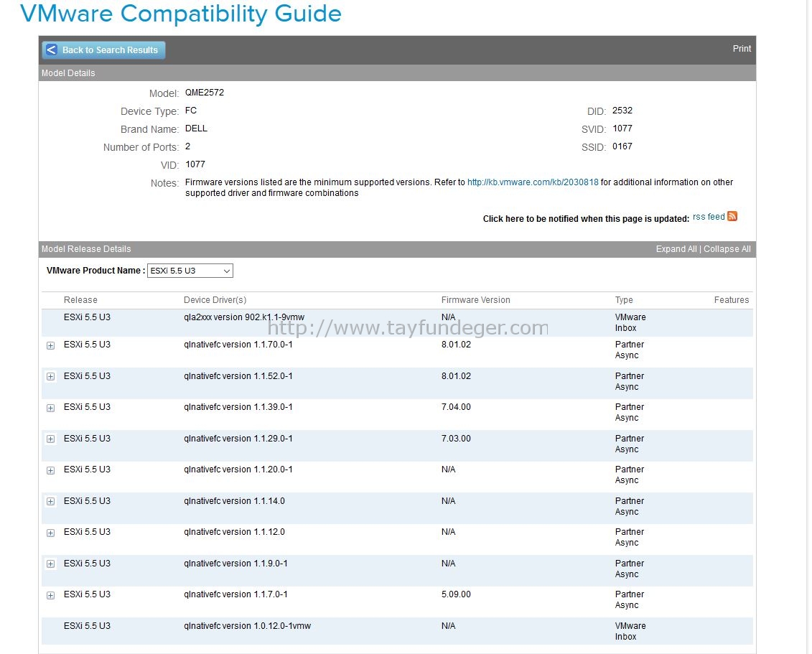Viewport: 812px width, 654px height.
Task: Click firmware 8.01.02 for driver 1.1.70.0-1
Action: pyautogui.click(x=456, y=345)
